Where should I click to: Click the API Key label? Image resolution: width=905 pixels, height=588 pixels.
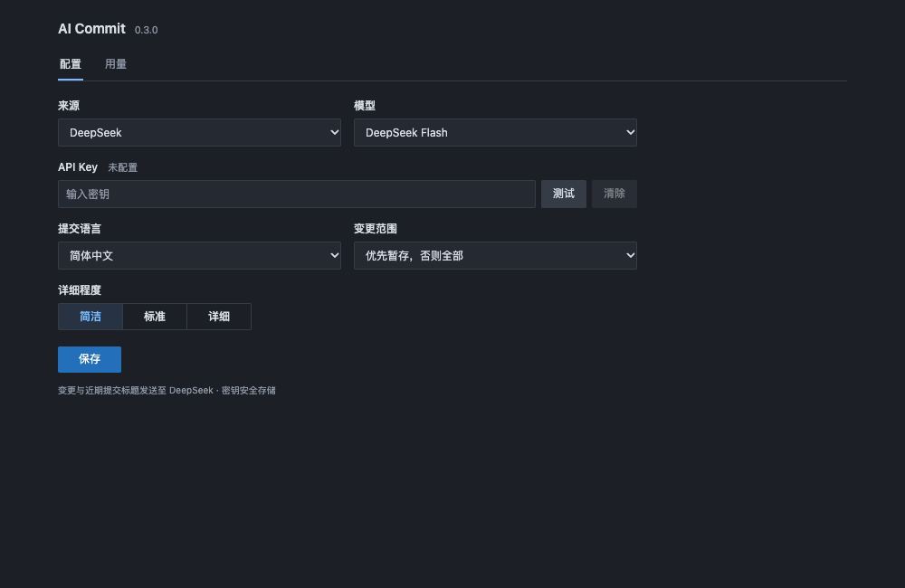click(x=78, y=167)
